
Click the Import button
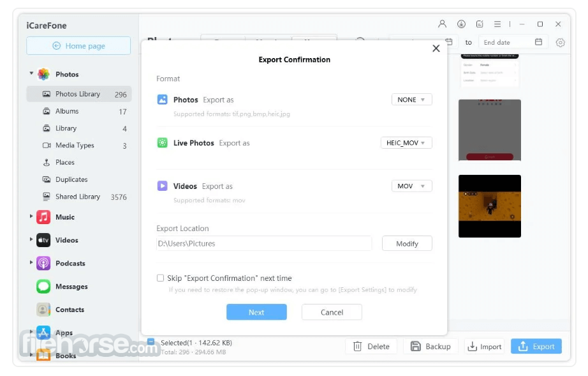pos(485,347)
